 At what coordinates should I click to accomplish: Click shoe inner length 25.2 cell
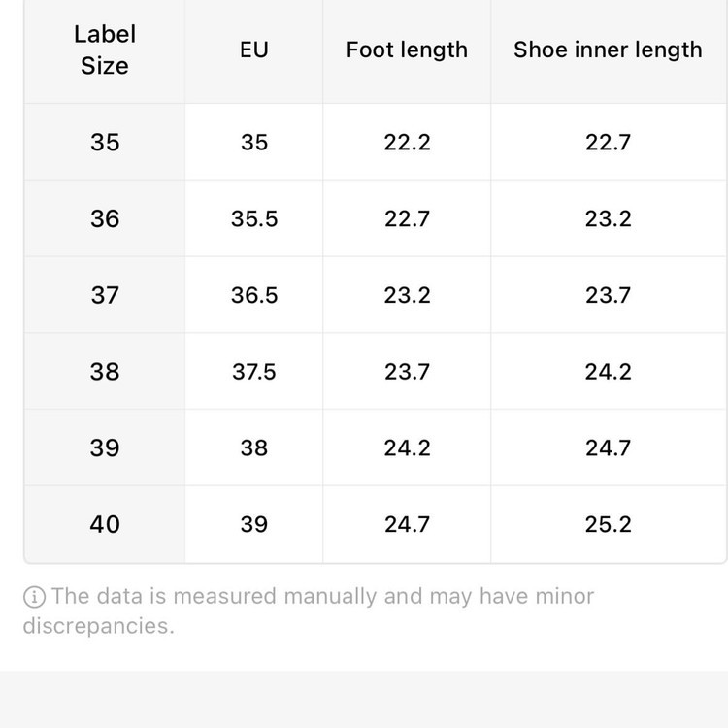(x=609, y=524)
